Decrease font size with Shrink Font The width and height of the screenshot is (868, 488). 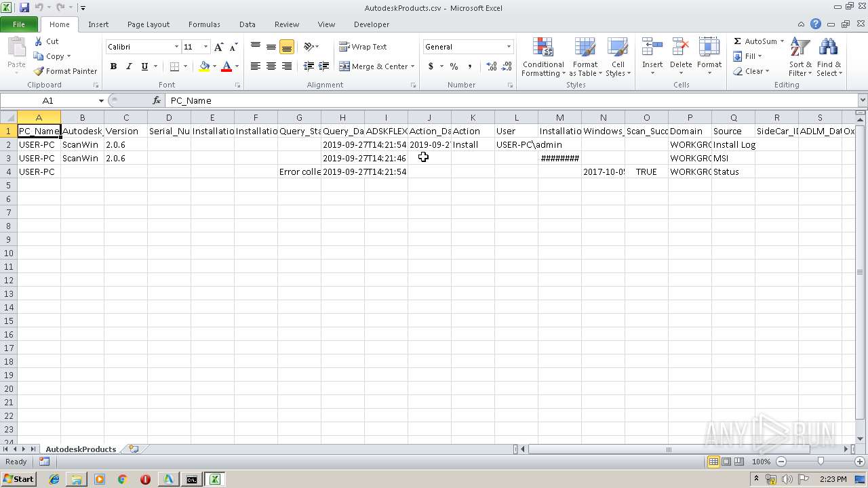[233, 47]
